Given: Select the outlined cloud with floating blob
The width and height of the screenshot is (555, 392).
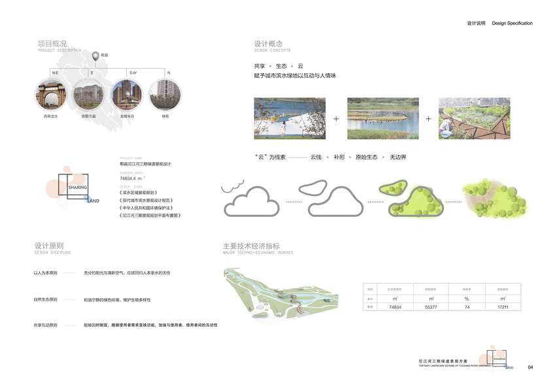Looking at the screenshot, I should (331, 198).
